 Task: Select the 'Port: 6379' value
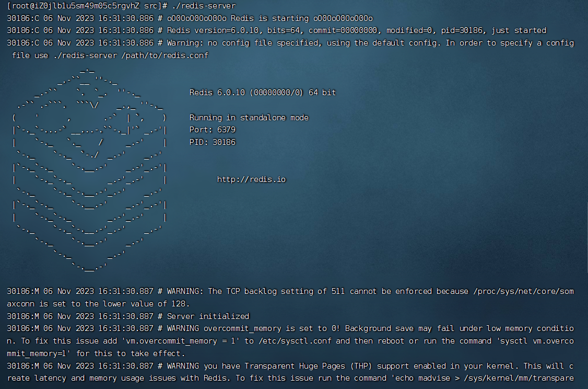(x=212, y=130)
